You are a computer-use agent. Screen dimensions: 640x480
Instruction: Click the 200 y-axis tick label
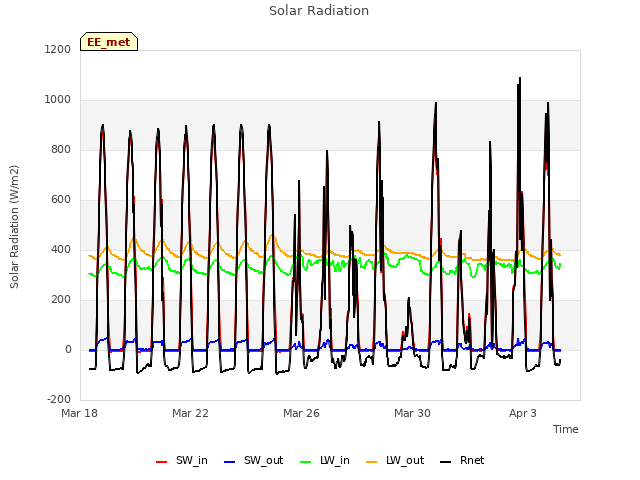(x=61, y=300)
